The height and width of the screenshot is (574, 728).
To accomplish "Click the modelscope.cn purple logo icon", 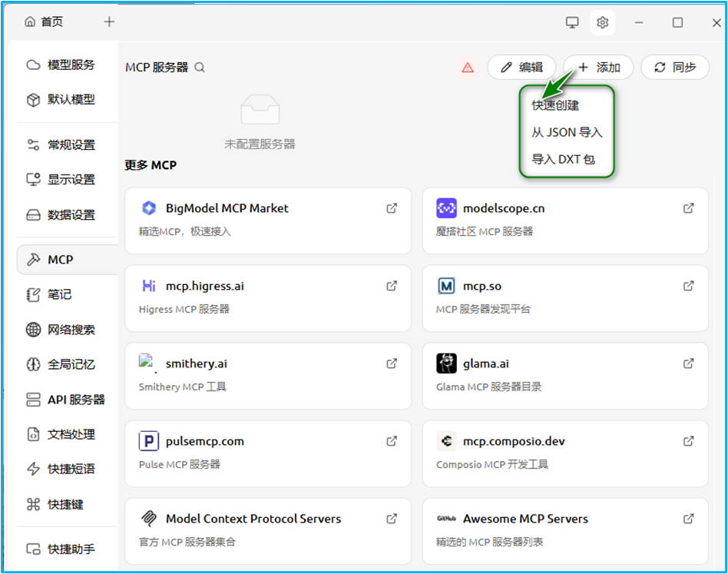I will (446, 208).
